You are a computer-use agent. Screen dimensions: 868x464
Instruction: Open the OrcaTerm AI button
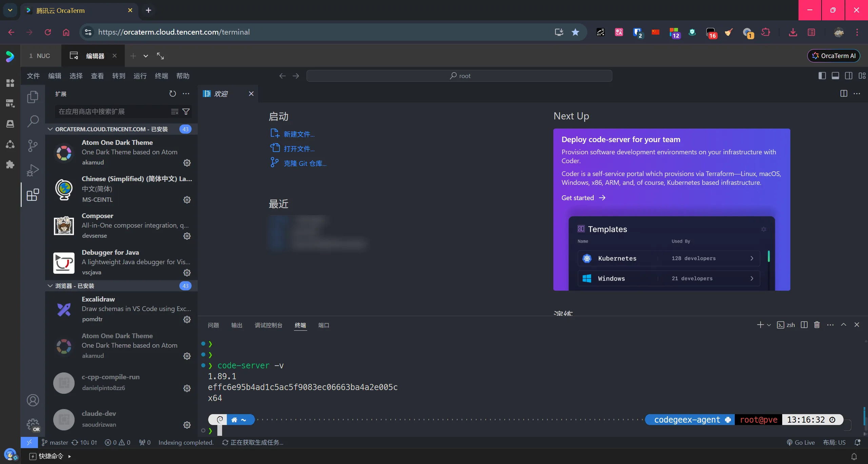[834, 56]
